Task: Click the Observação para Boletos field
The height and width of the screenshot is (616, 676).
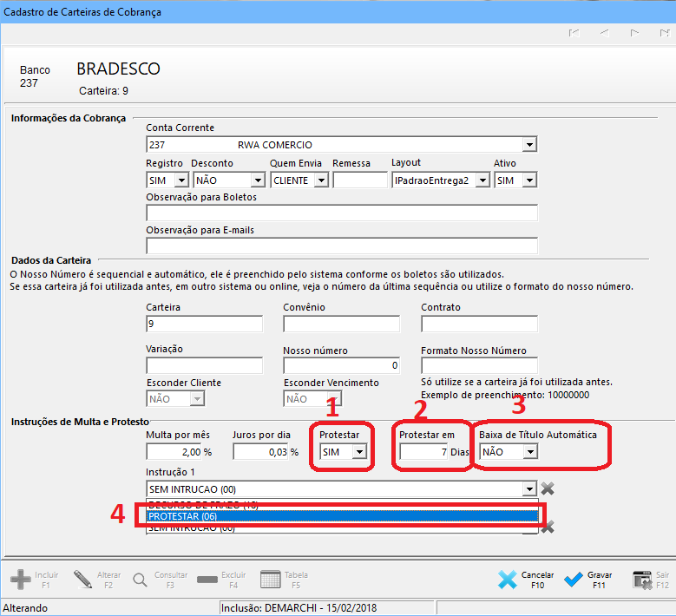Action: coord(342,213)
